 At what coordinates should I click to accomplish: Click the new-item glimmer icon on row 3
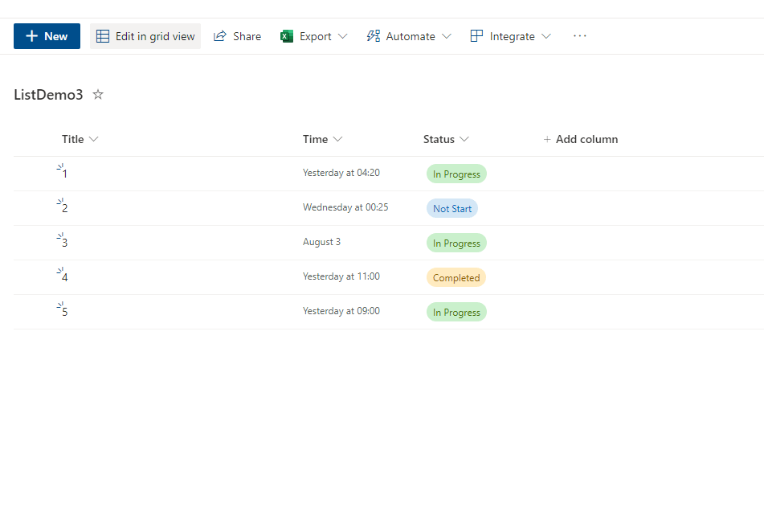(60, 236)
